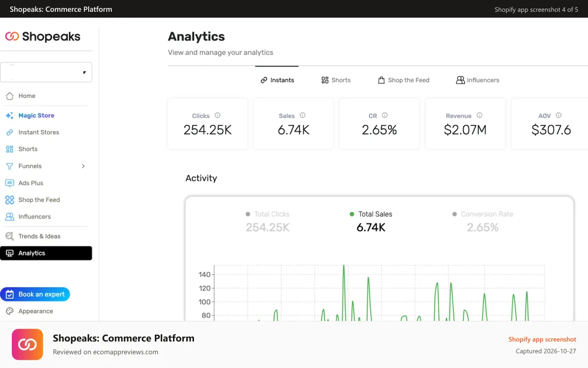Click the Home house icon
This screenshot has width=588, height=368.
pyautogui.click(x=9, y=96)
